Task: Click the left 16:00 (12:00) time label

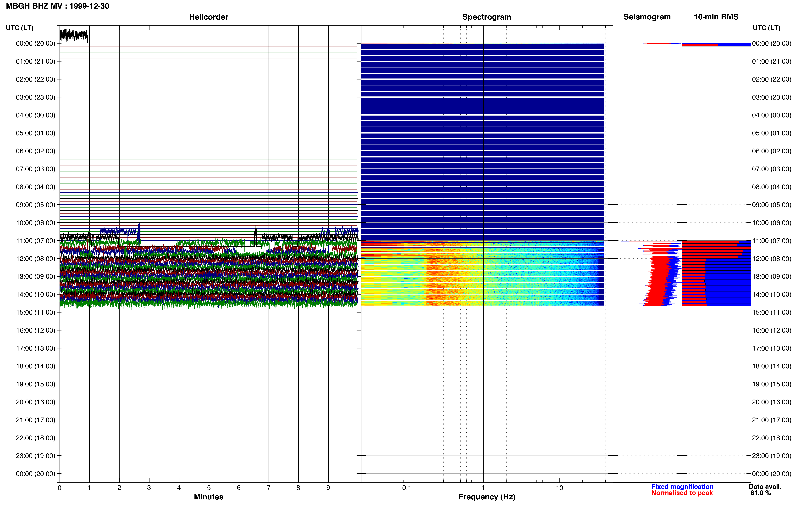Action: pyautogui.click(x=36, y=330)
